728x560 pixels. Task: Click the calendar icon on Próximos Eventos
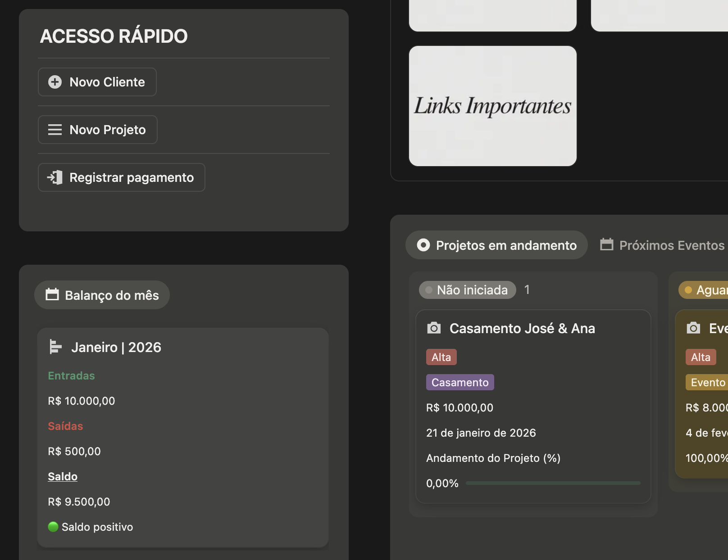pos(607,245)
